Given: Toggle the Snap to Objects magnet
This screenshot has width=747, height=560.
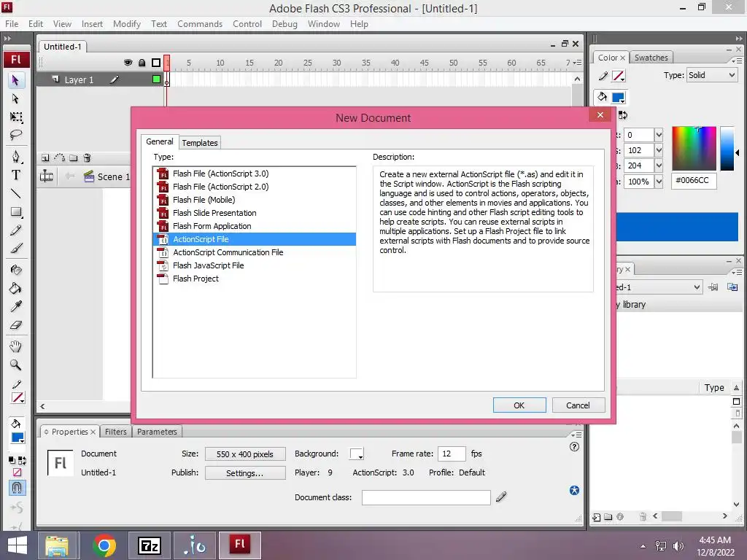Looking at the screenshot, I should (17, 488).
